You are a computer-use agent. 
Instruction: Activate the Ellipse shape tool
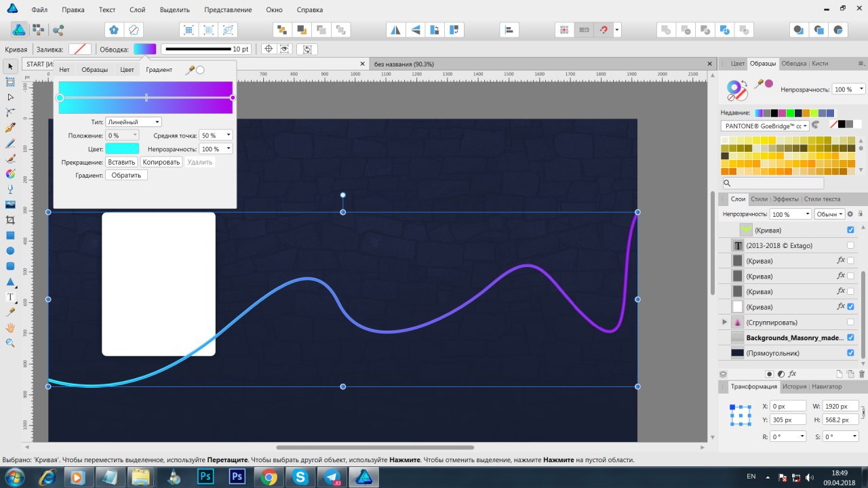10,251
